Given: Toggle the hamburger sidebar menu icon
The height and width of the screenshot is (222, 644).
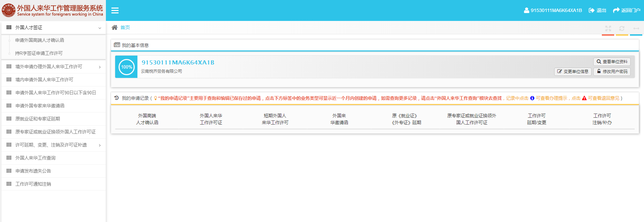Looking at the screenshot, I should point(115,11).
